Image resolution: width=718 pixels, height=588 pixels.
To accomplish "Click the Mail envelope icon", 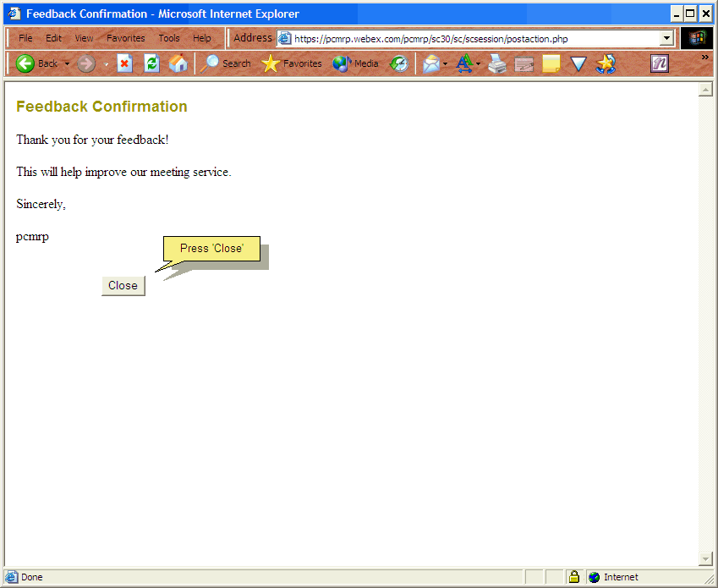I will (431, 63).
